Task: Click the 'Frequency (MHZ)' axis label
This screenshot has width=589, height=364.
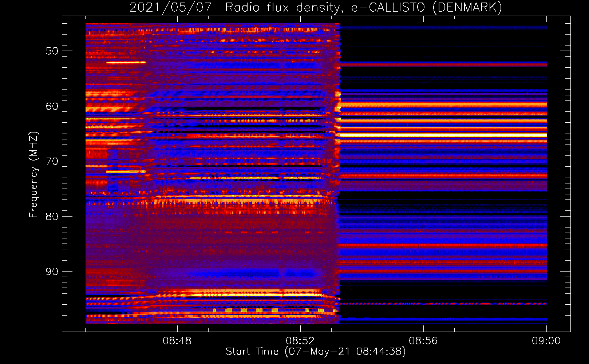Action: click(33, 175)
